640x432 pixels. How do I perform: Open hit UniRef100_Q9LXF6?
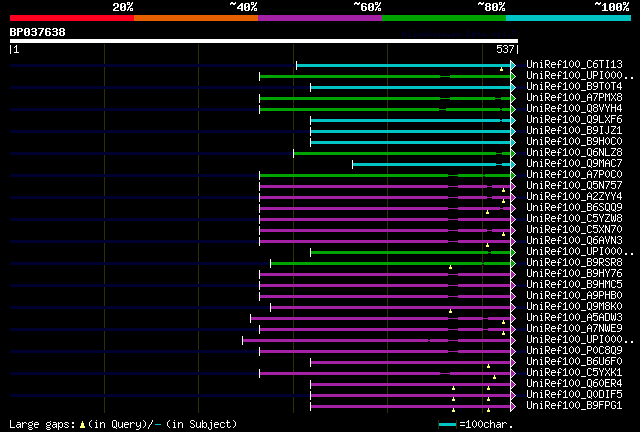[574, 120]
